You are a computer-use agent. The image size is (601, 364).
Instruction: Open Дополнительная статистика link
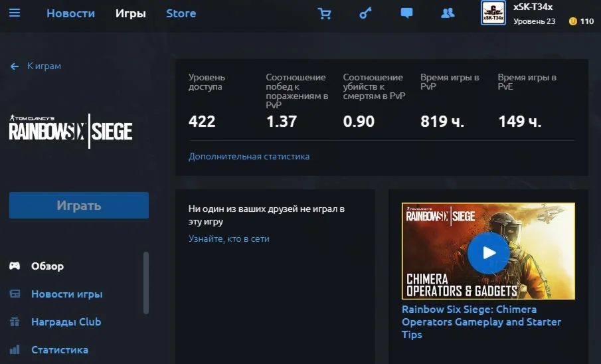pos(249,157)
